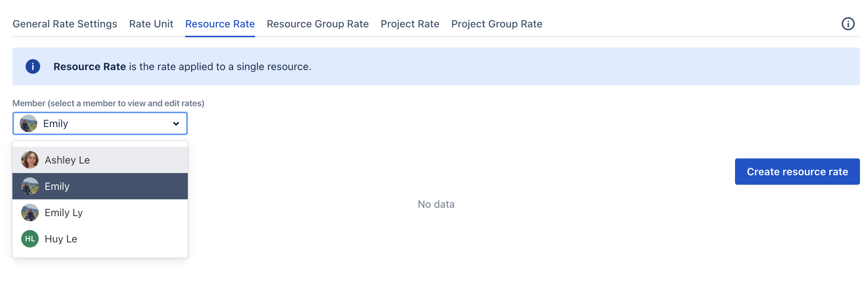This screenshot has height=303, width=868.
Task: Click the active Resource Rate tab
Action: [x=220, y=24]
